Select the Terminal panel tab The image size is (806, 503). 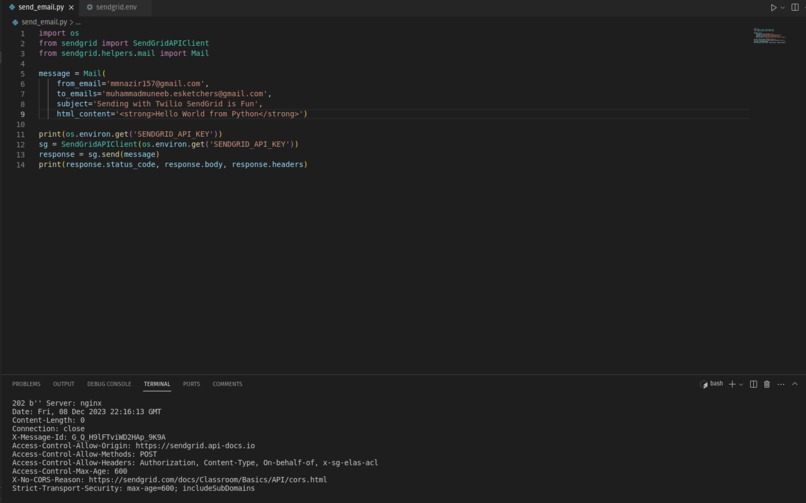(x=157, y=384)
